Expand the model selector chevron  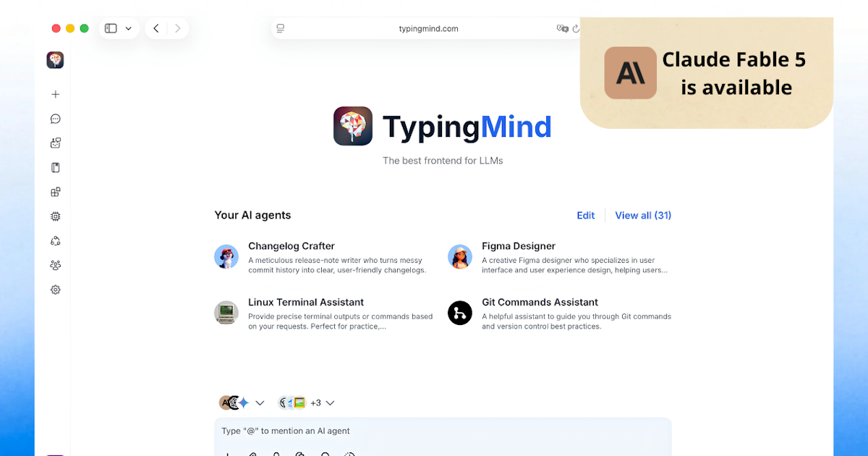click(x=260, y=403)
